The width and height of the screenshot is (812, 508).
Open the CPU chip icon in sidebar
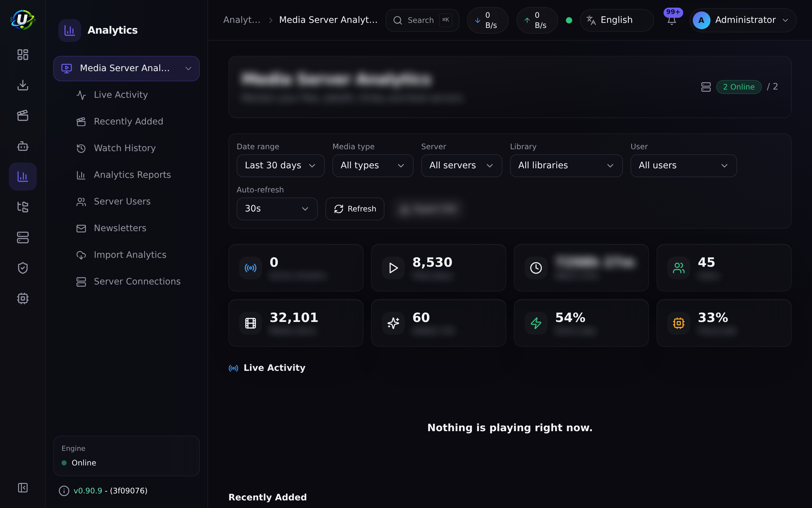[x=23, y=298]
